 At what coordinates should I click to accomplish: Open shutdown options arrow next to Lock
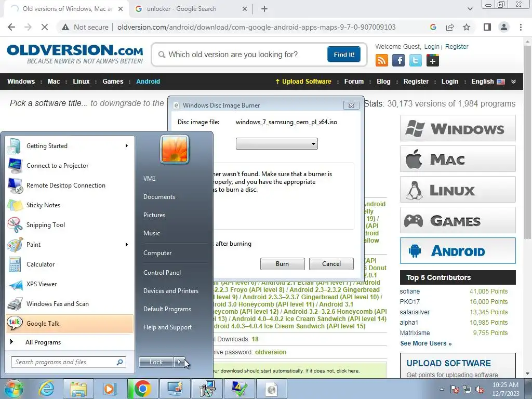179,362
